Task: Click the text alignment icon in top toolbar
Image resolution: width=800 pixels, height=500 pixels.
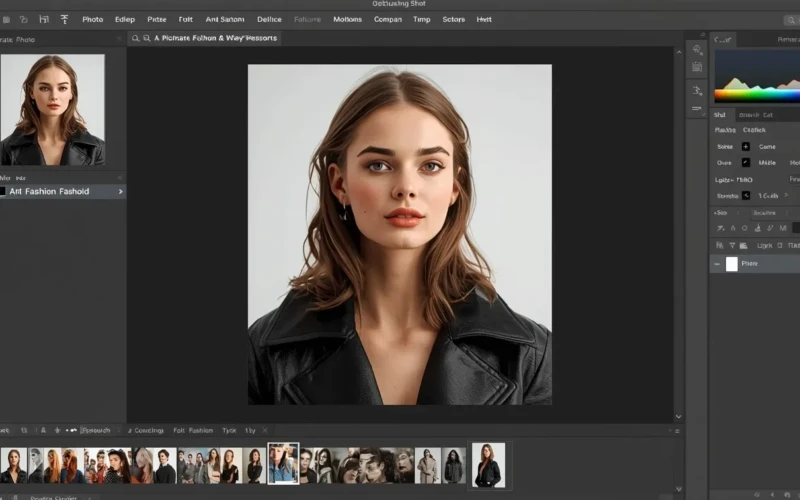Action: tap(64, 19)
